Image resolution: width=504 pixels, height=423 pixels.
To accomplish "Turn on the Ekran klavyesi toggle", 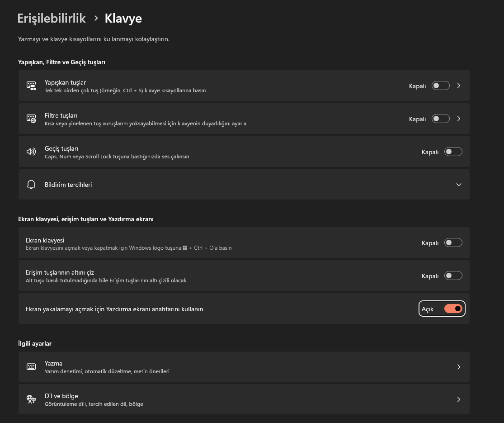I will coord(453,243).
